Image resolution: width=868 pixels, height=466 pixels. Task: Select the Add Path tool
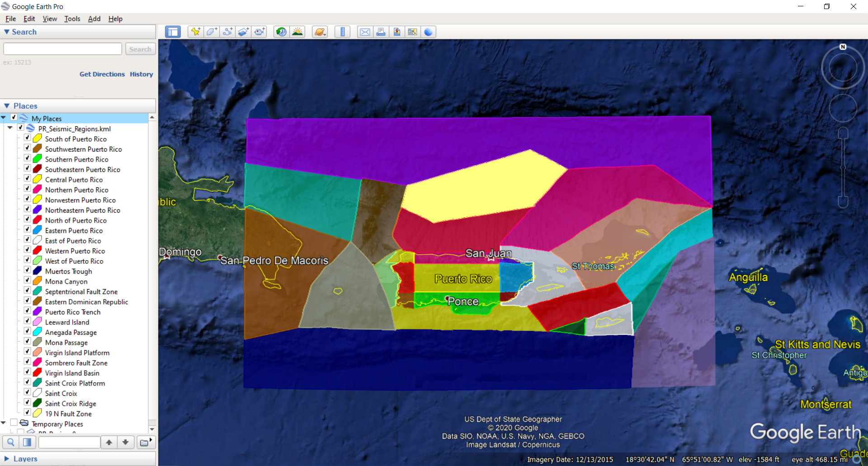click(x=227, y=32)
